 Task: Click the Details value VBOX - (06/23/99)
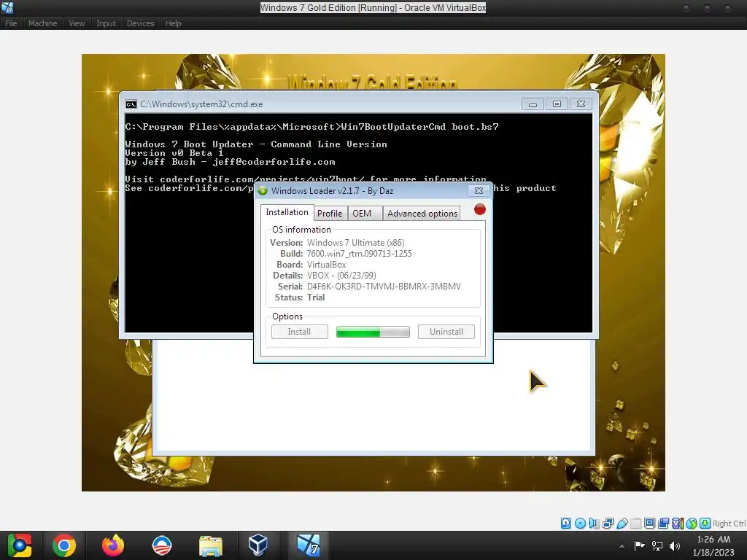pos(341,276)
